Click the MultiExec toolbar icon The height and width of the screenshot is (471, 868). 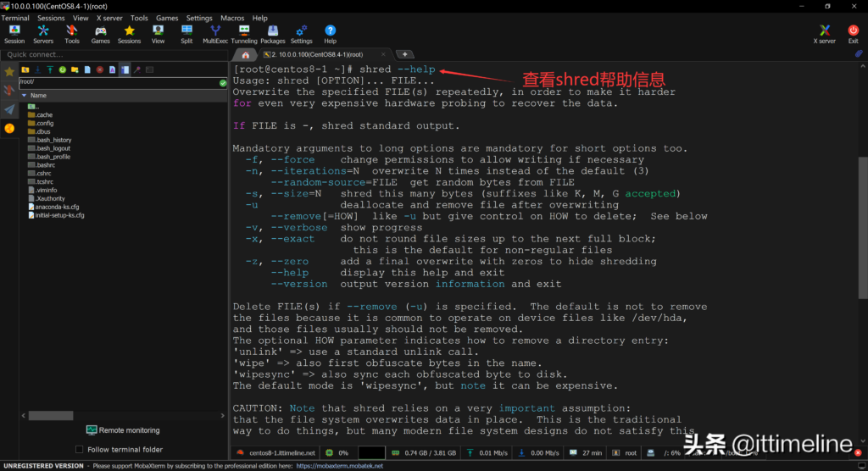215,31
